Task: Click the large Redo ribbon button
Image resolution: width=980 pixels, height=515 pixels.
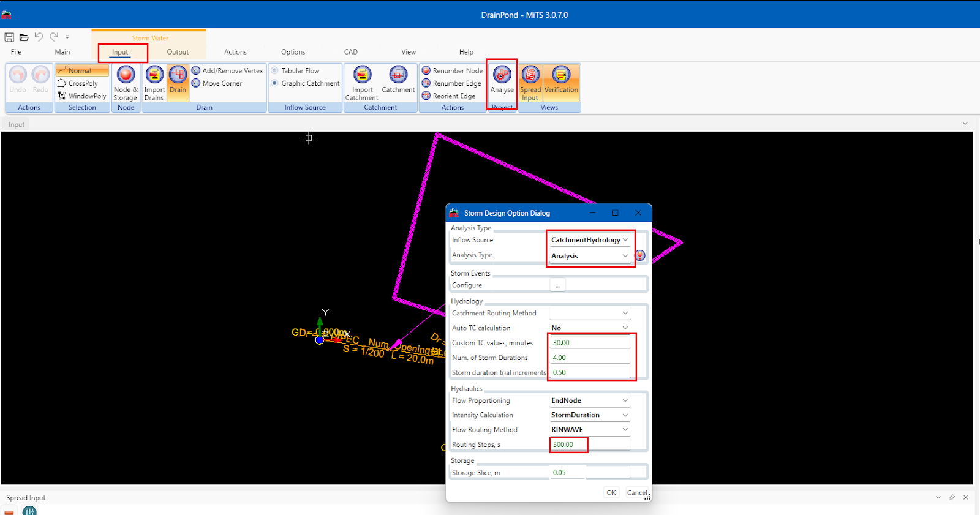Action: click(40, 80)
